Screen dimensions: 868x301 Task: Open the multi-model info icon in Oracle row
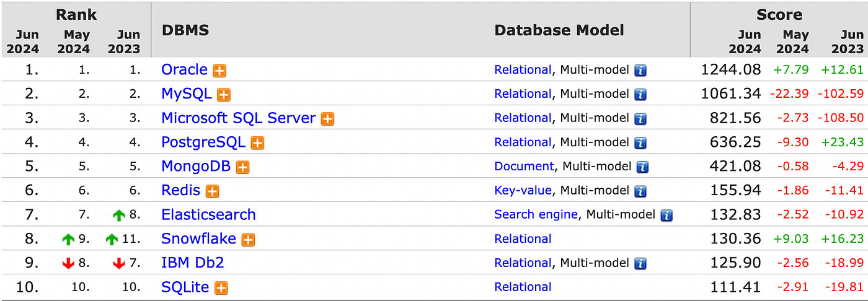[640, 71]
